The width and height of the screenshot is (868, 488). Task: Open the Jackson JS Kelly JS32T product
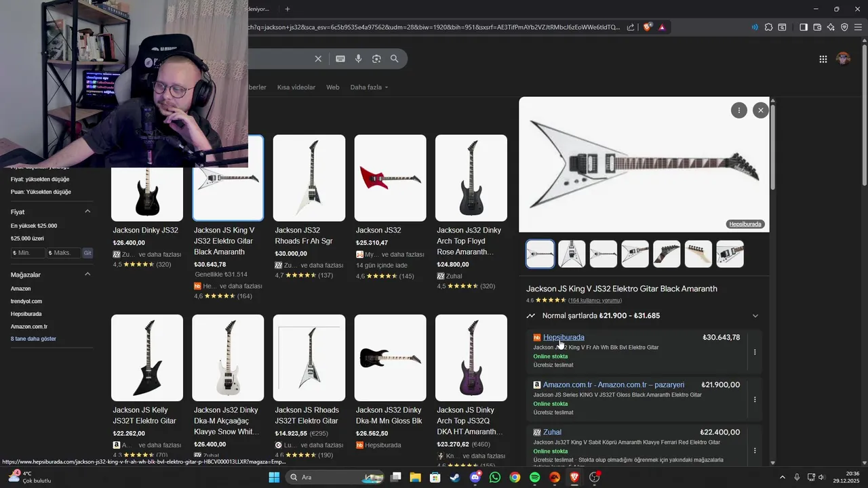point(147,386)
